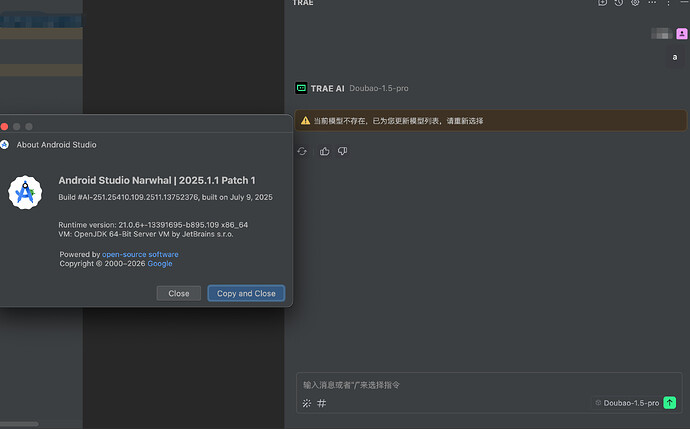Send message with the green arrow button

(669, 402)
